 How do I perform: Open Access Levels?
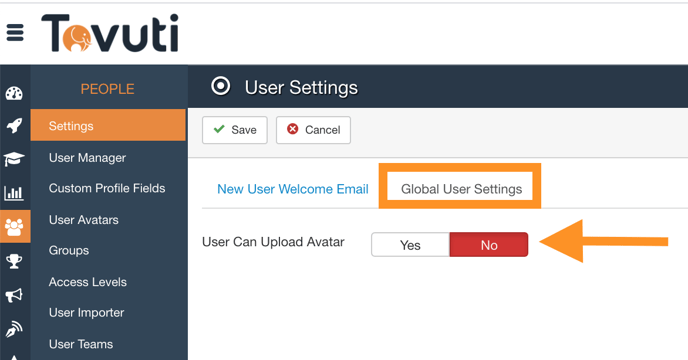pyautogui.click(x=88, y=282)
